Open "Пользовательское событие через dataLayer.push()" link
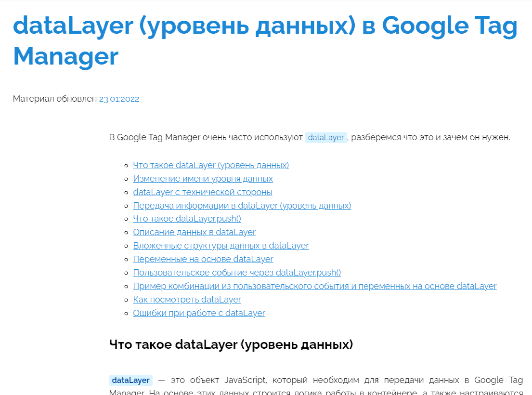This screenshot has width=532, height=395. point(237,273)
